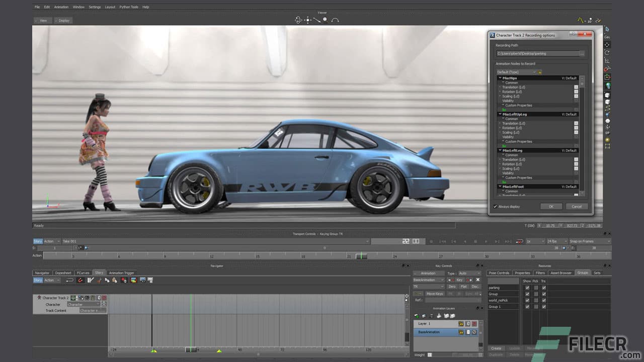Screen dimensions: 644x362
Task: Toggle the eye ghost icon on Character Track 2
Action: coord(87,298)
